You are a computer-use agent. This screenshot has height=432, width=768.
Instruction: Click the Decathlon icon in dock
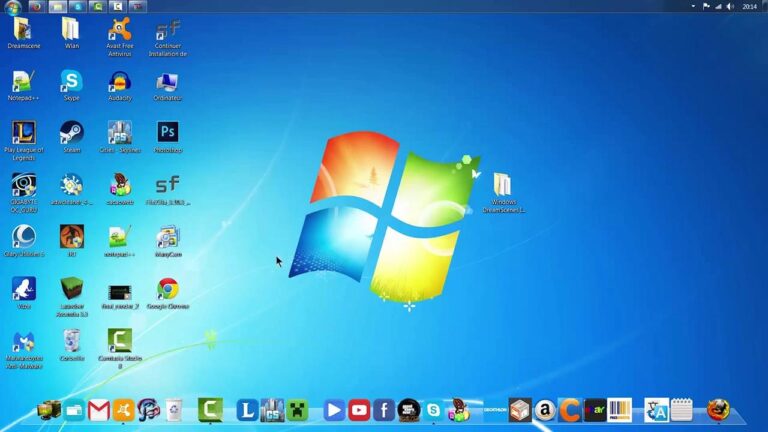click(495, 410)
